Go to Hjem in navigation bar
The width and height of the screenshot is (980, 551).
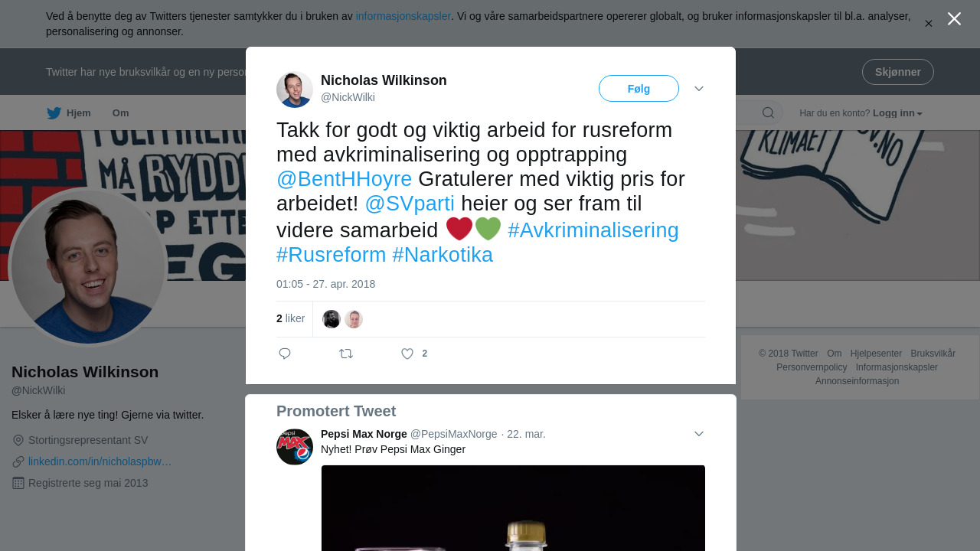79,113
